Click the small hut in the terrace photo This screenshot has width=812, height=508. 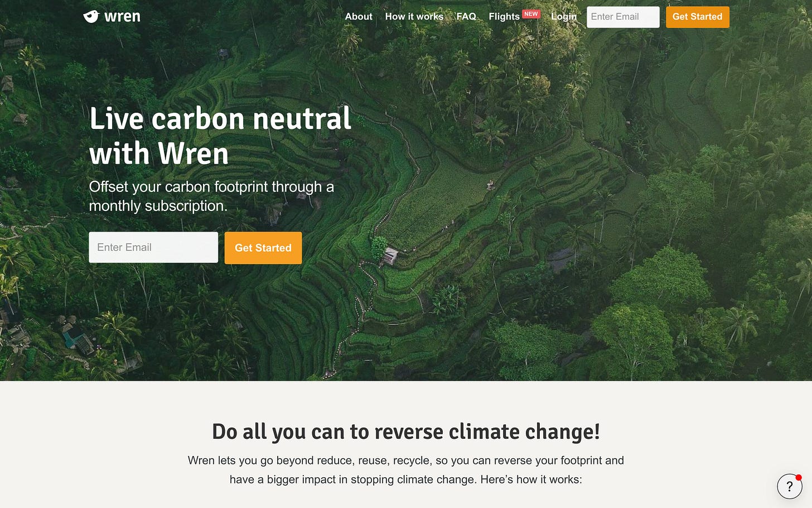coord(390,257)
